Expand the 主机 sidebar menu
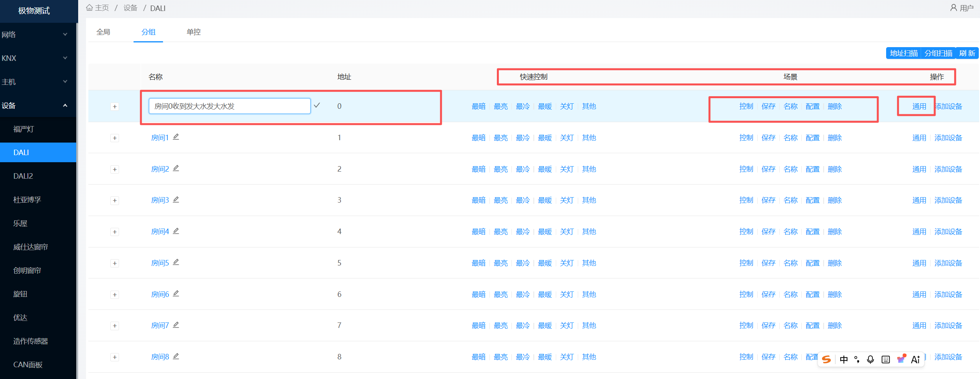 pos(38,82)
